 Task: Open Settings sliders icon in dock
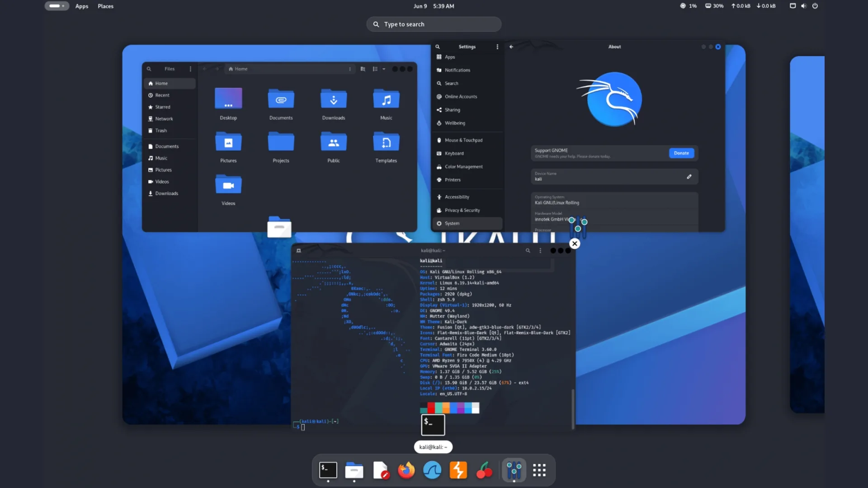point(514,470)
